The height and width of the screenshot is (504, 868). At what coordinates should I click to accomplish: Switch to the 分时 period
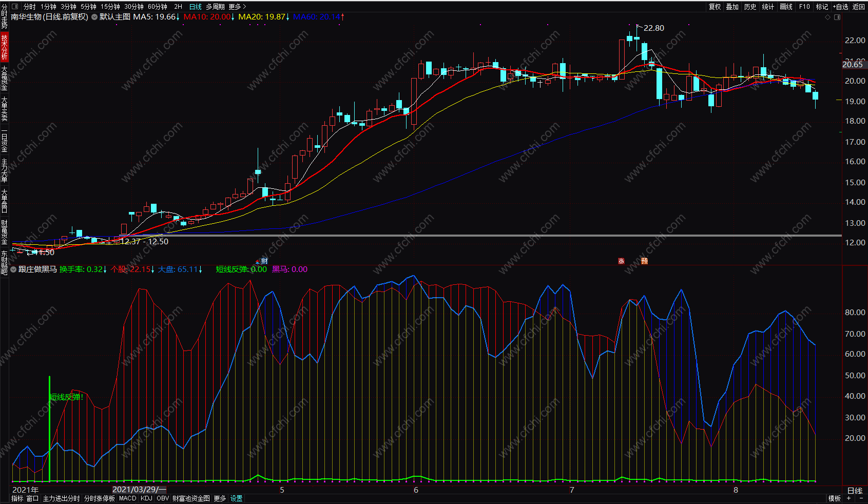point(30,7)
